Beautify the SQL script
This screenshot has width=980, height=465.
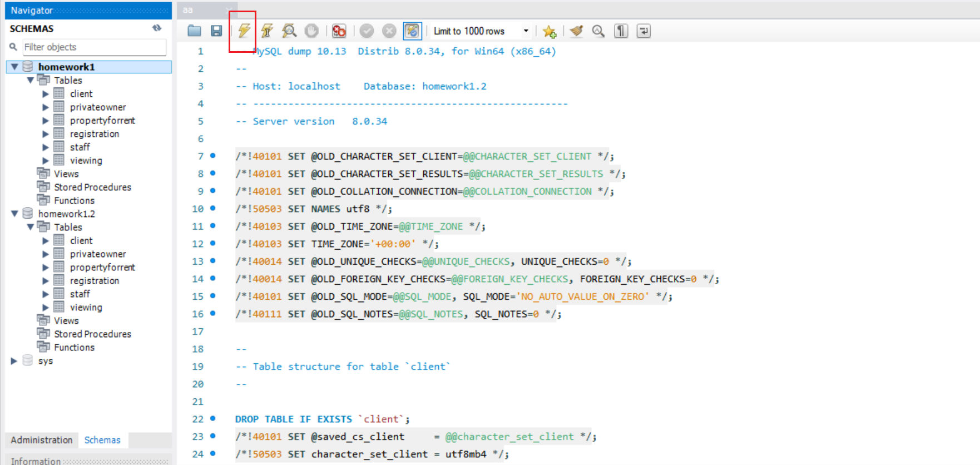pyautogui.click(x=576, y=31)
